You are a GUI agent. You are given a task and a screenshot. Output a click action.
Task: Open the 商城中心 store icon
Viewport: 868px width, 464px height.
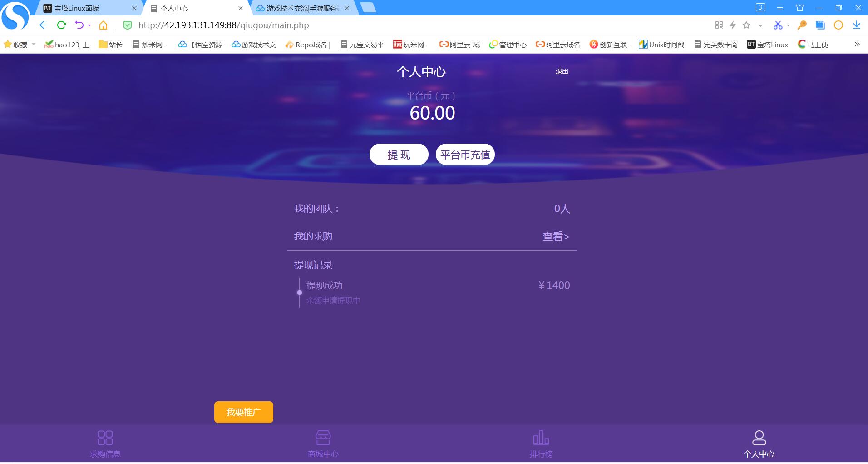(323, 438)
